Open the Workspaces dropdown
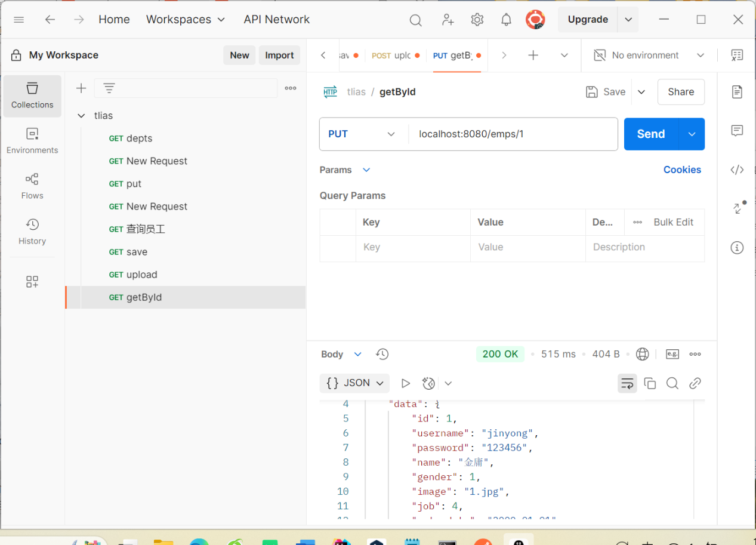Viewport: 756px width, 545px height. pyautogui.click(x=186, y=19)
